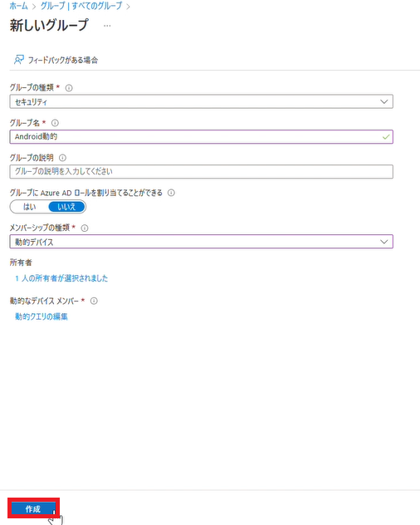Click the グループ名 field containing Android動的

click(201, 136)
